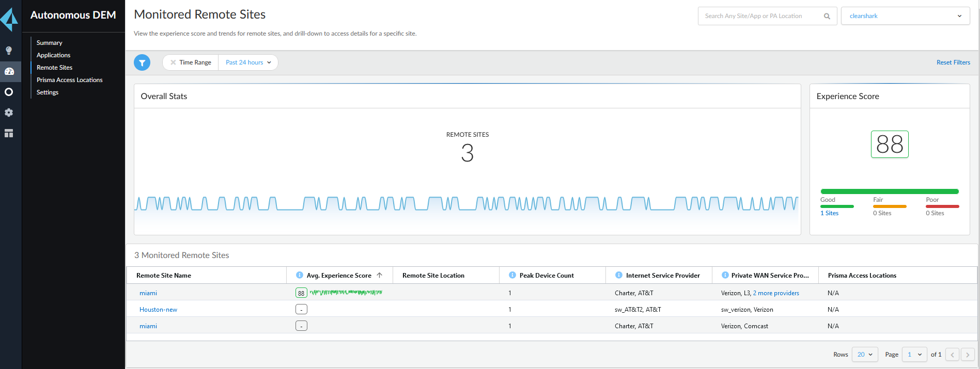Viewport: 980px width, 369px height.
Task: Remove the Time Range filter with X
Action: [173, 62]
